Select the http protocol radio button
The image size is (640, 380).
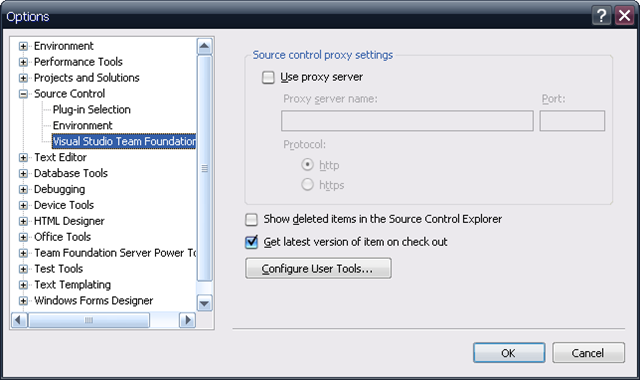point(307,165)
